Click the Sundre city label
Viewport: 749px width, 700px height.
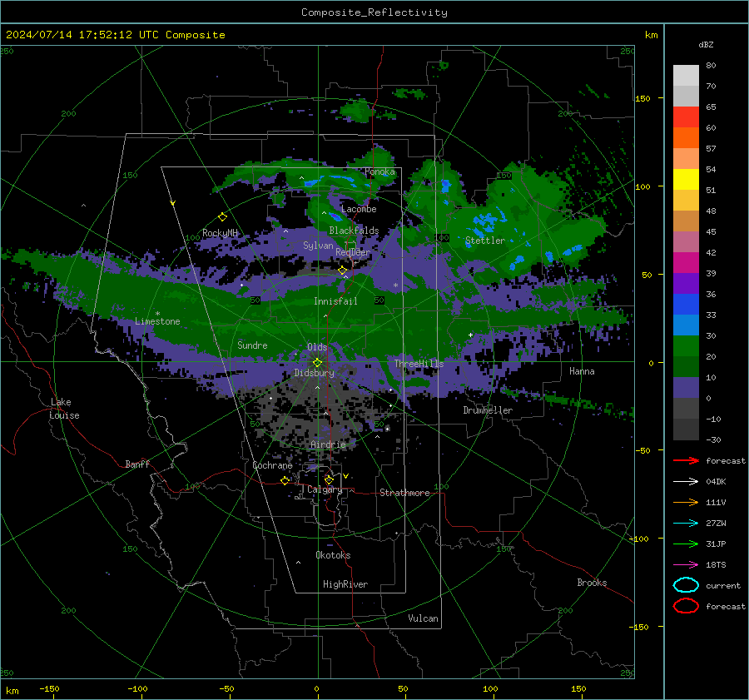[252, 345]
